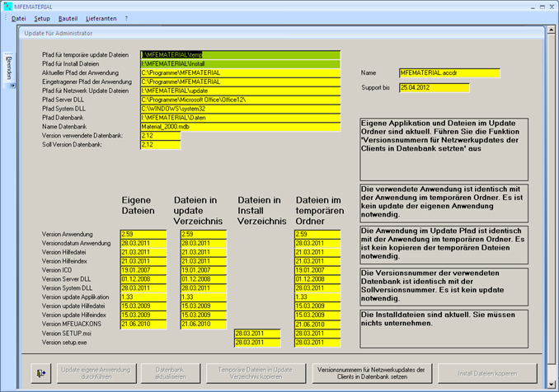Click the Support bis date field
This screenshot has height=392, width=559.
pyautogui.click(x=435, y=87)
